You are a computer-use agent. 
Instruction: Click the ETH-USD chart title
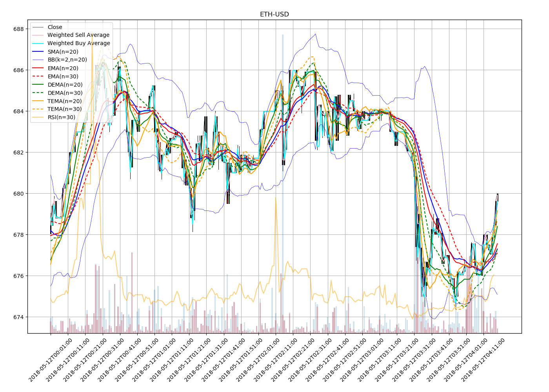point(274,15)
